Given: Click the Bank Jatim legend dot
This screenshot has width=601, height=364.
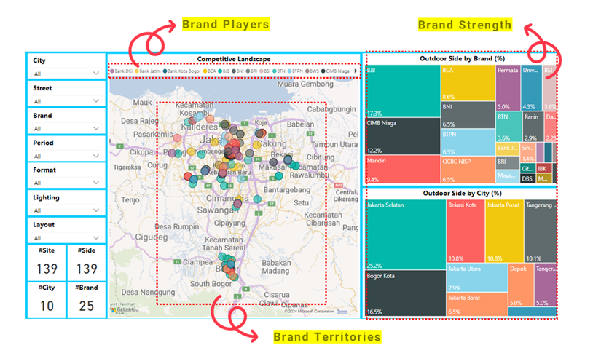Looking at the screenshot, I should point(137,71).
